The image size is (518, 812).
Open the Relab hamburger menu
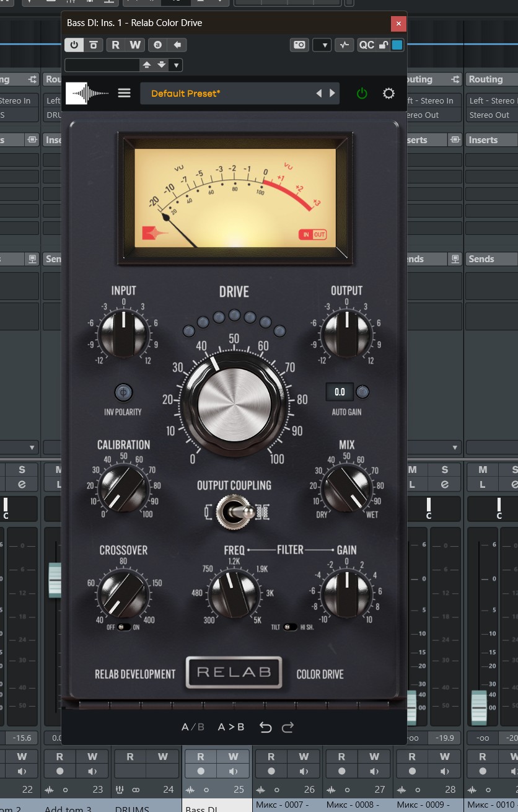pyautogui.click(x=125, y=93)
